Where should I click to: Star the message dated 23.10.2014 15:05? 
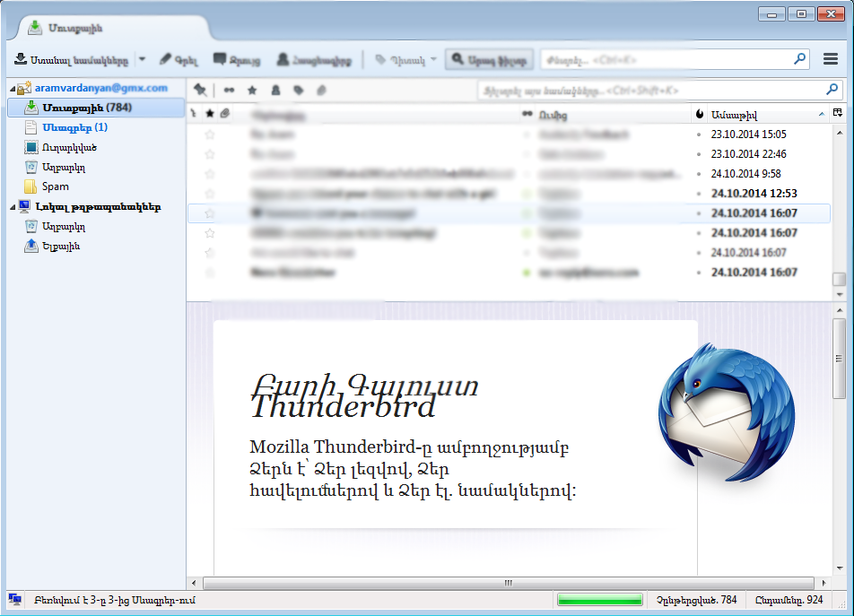coord(210,134)
